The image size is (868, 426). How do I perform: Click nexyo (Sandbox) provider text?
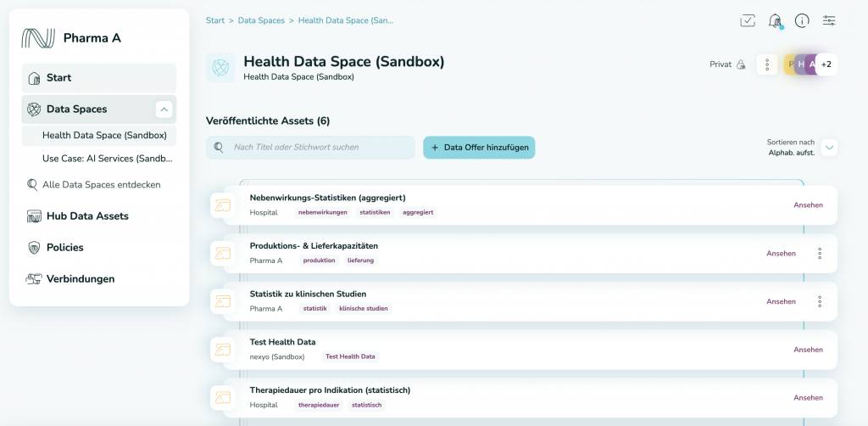[x=277, y=356]
